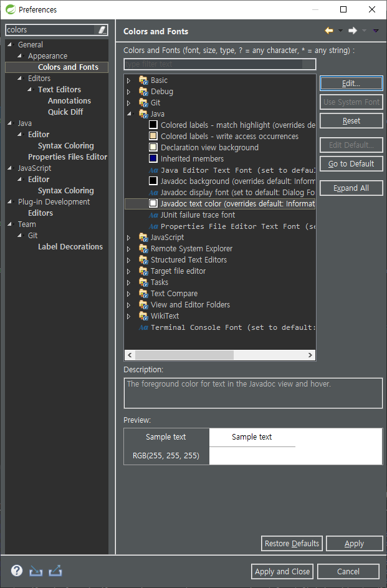387x588 pixels.
Task: Click Apply and Close button
Action: [282, 572]
